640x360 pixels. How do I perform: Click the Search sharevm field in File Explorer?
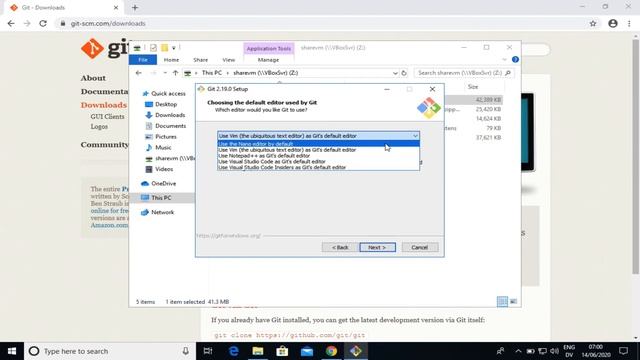click(x=464, y=73)
